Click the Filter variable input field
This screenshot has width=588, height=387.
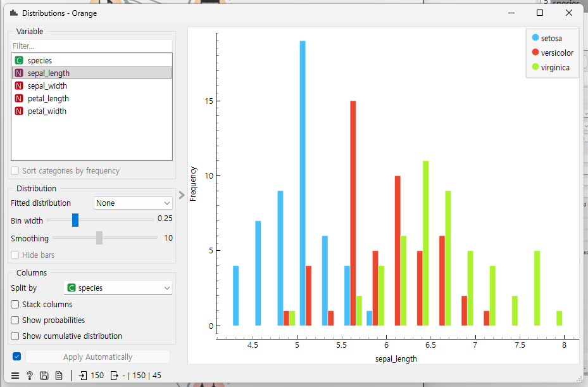pos(92,46)
